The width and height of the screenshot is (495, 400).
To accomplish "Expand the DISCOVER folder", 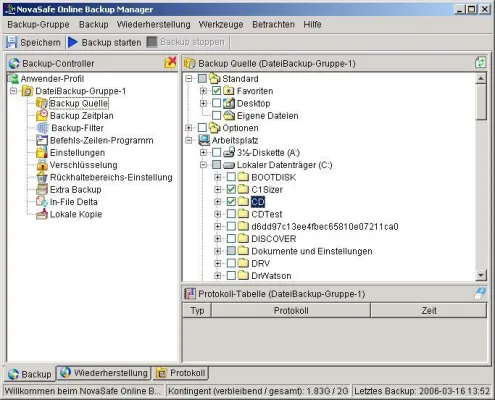I will [218, 239].
